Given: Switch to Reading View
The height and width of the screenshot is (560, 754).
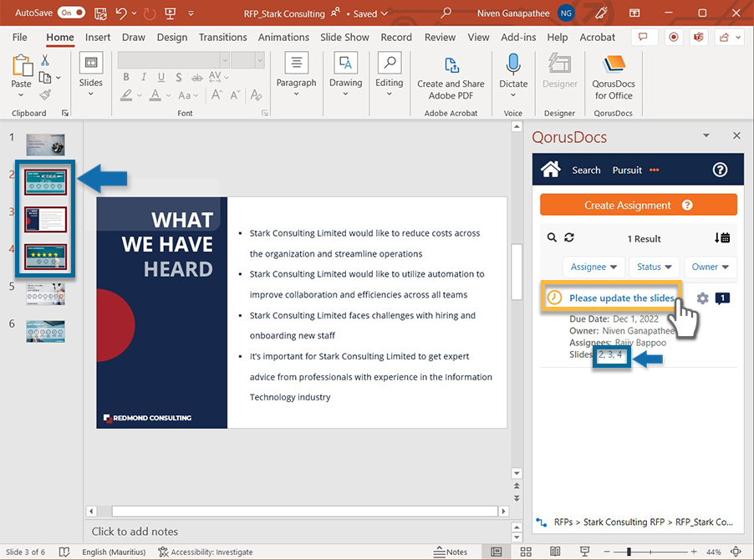Looking at the screenshot, I should [x=555, y=552].
